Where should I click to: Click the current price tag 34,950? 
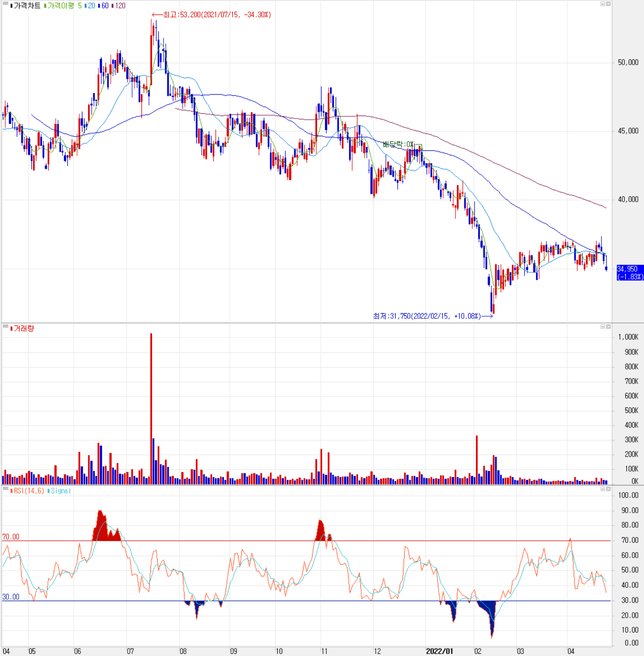pos(630,273)
